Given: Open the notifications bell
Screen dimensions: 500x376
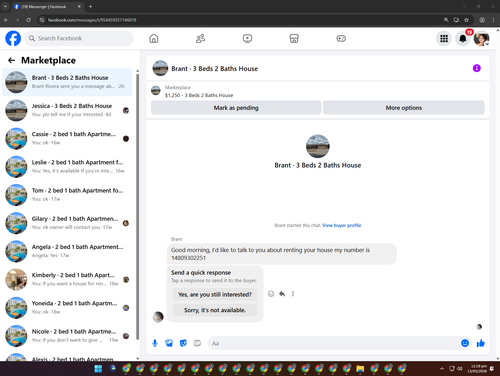Looking at the screenshot, I should [x=463, y=39].
